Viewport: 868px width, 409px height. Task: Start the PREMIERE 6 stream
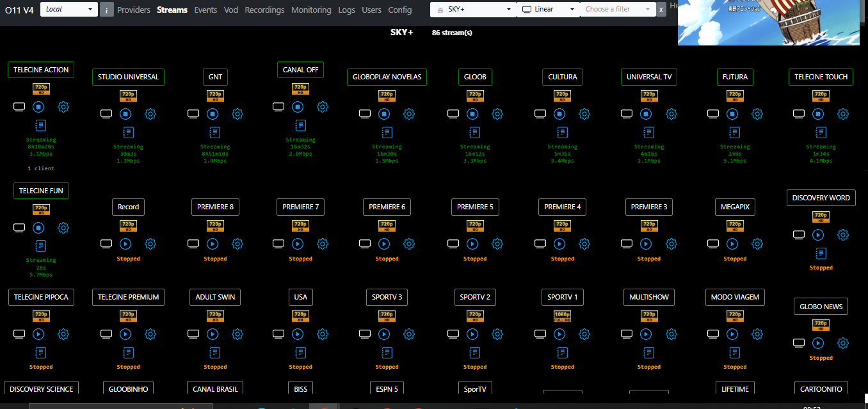pyautogui.click(x=384, y=244)
